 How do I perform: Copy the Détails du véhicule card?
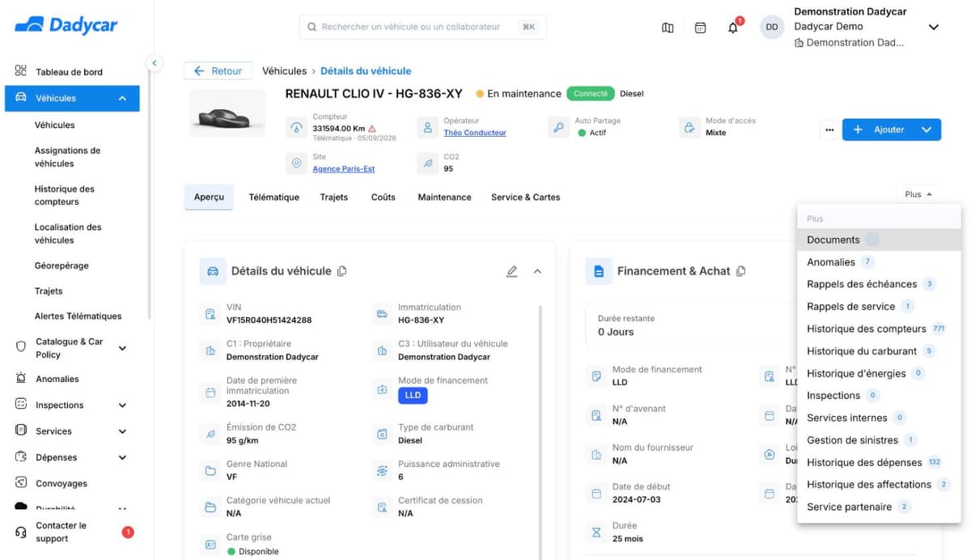tap(341, 271)
